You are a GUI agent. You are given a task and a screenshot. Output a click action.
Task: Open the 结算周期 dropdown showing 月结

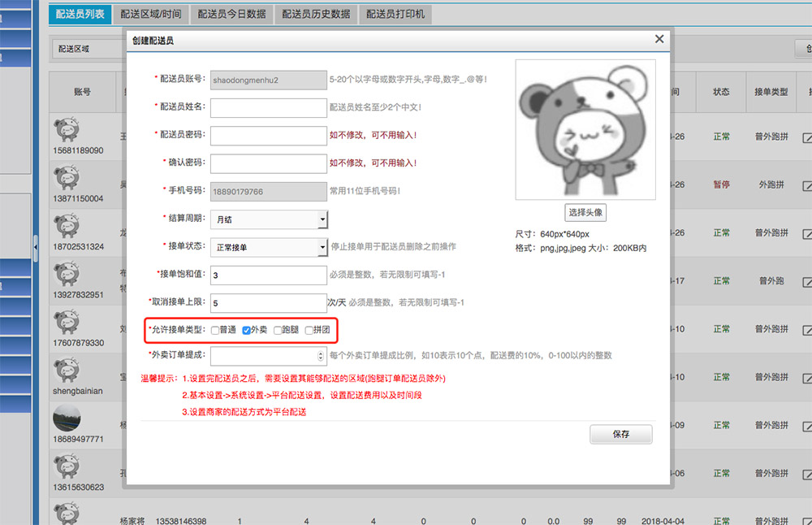(269, 219)
